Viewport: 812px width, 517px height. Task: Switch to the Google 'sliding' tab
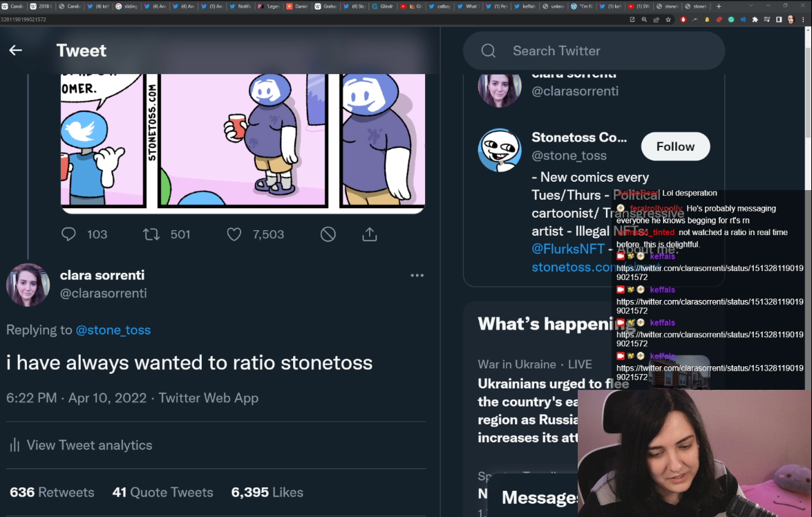[126, 6]
